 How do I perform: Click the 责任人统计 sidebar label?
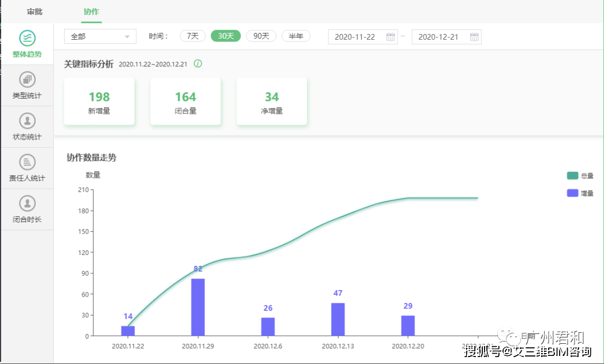(27, 178)
